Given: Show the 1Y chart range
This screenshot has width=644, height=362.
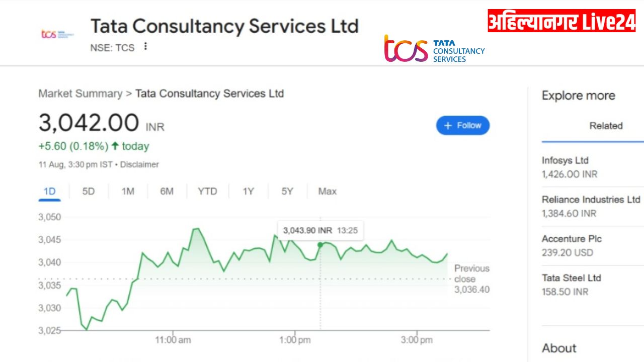Looking at the screenshot, I should pos(248,192).
